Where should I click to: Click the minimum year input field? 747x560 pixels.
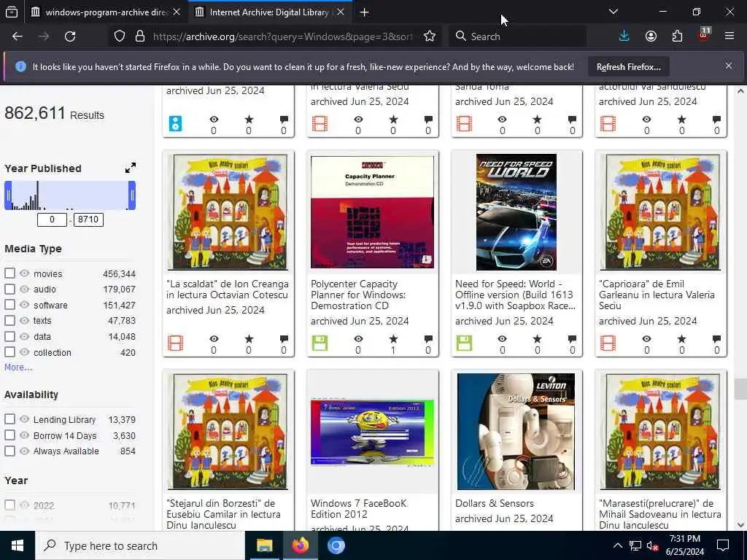click(x=52, y=219)
